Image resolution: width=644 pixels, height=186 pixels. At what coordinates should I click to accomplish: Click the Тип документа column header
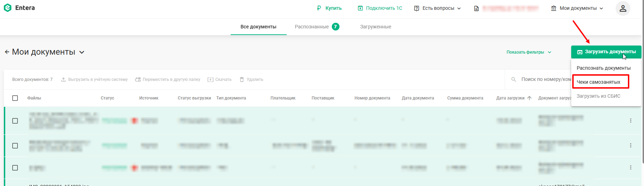(x=231, y=98)
